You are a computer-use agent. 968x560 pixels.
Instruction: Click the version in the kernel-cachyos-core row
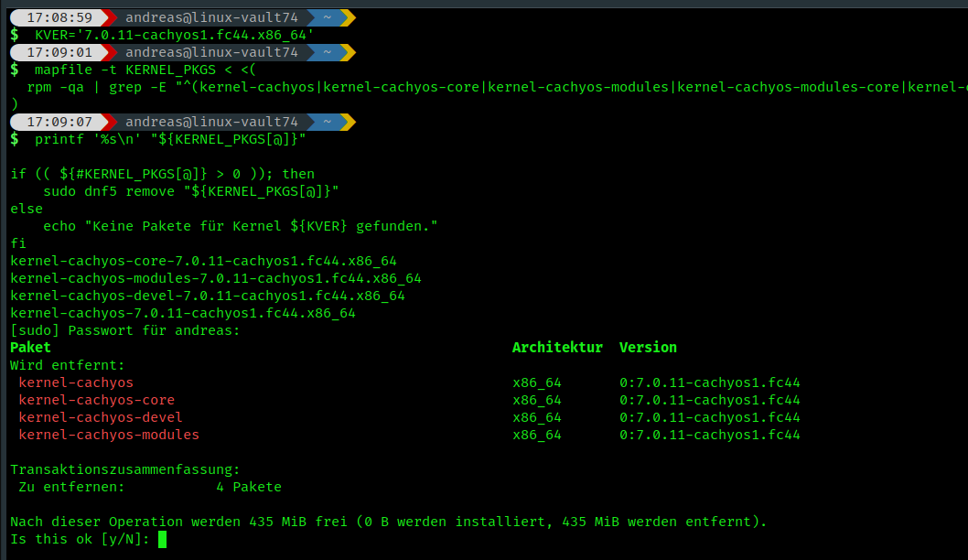(x=710, y=400)
